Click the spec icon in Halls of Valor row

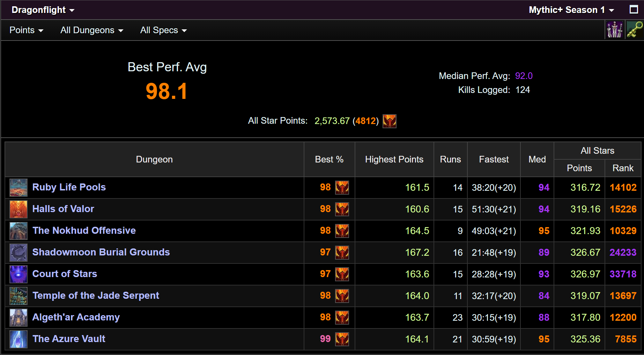tap(342, 209)
